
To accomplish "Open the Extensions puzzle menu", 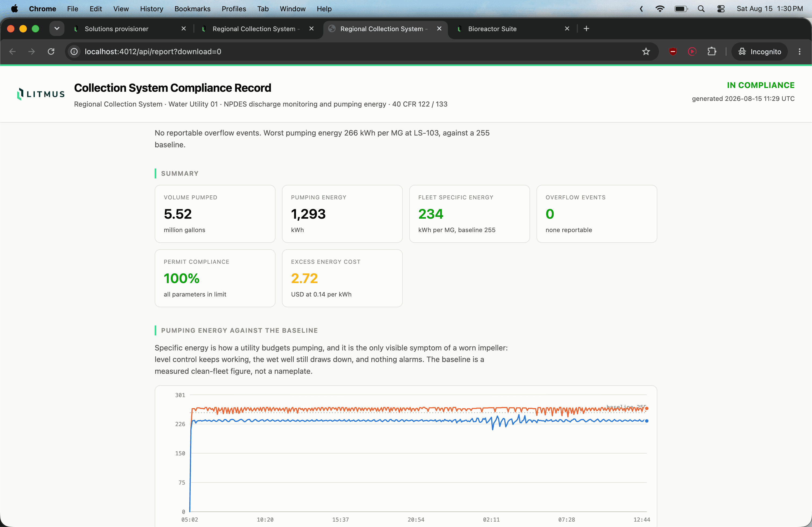I will 712,52.
